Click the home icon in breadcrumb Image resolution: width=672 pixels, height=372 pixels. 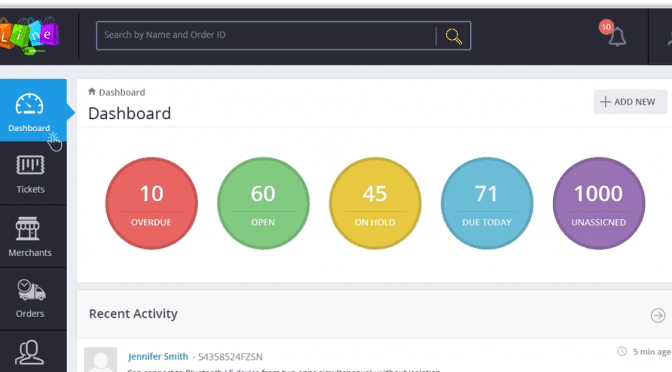click(x=92, y=92)
